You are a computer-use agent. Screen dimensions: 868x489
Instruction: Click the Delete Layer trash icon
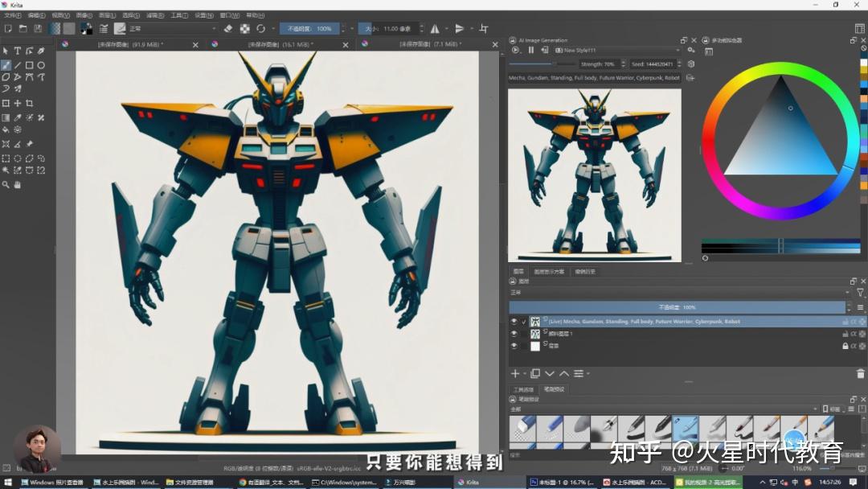tap(860, 374)
